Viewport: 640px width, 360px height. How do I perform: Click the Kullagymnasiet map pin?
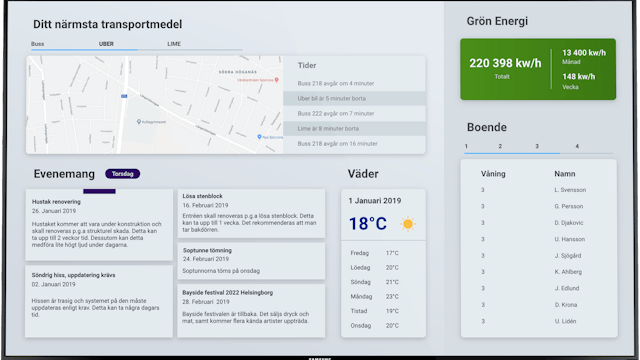coord(139,122)
